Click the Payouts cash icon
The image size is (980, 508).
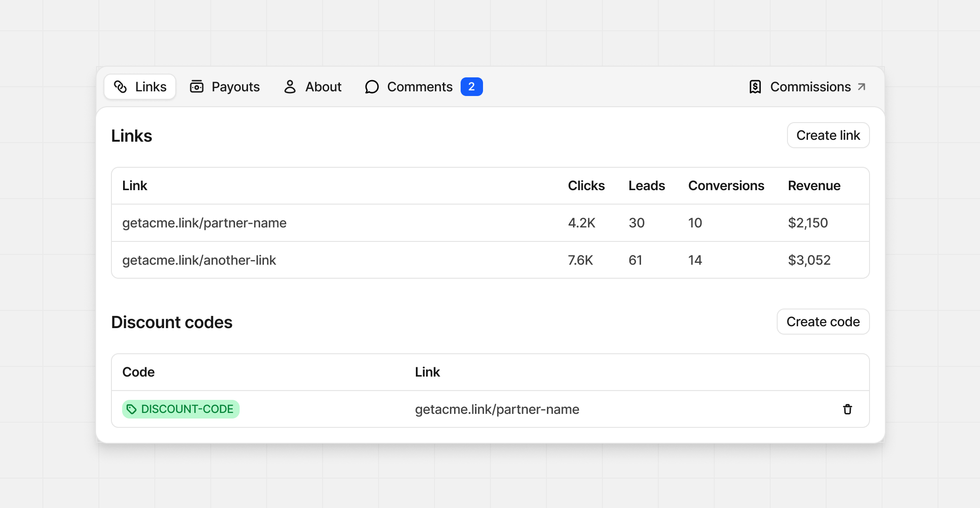[197, 87]
